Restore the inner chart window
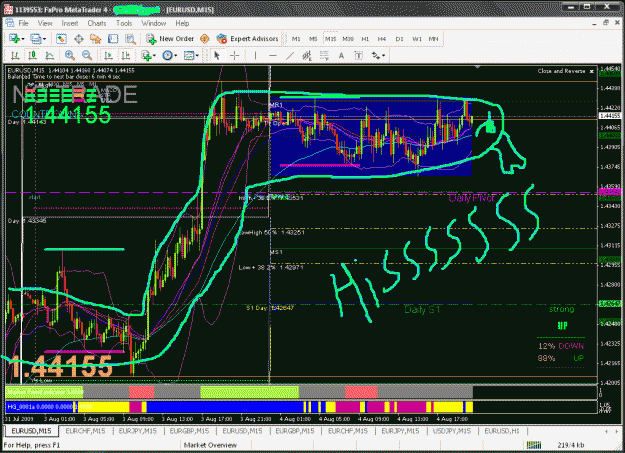 pos(605,23)
